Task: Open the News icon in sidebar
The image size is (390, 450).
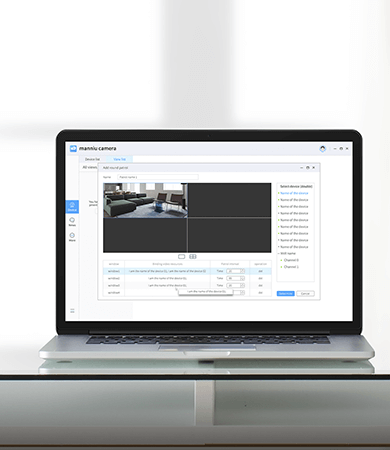Action: [72, 222]
